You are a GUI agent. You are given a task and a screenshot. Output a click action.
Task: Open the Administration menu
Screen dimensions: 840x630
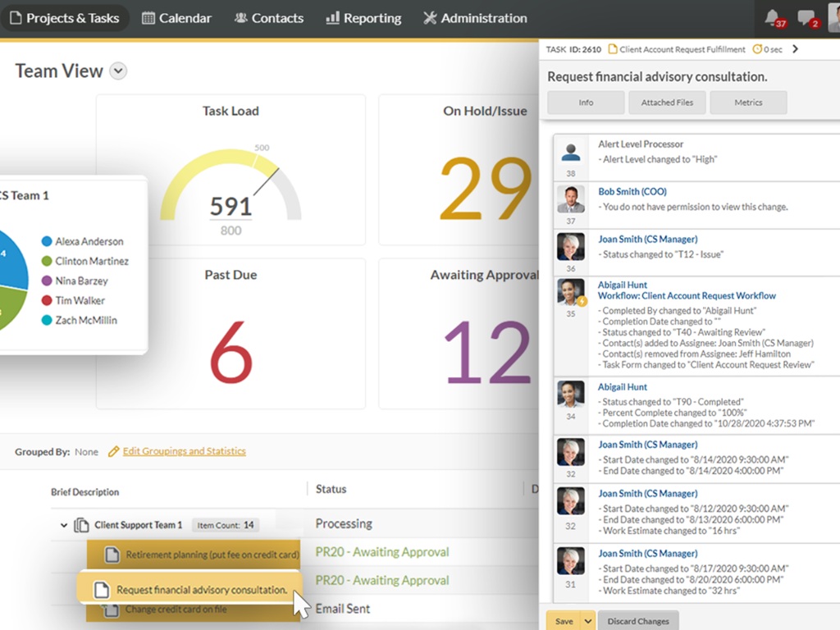[475, 18]
